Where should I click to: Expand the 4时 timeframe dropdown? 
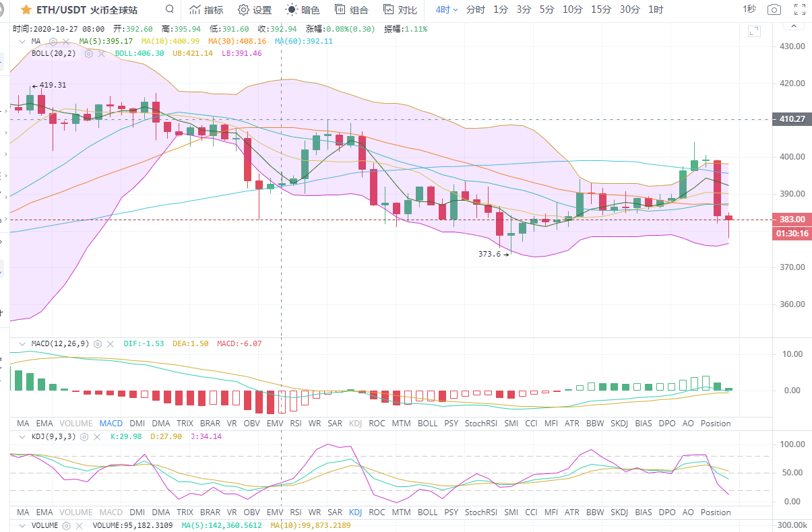446,10
